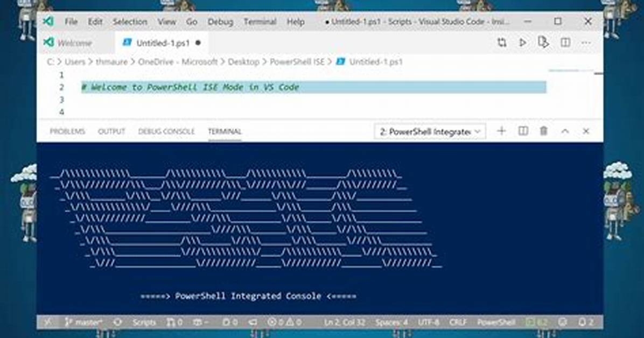This screenshot has height=338, width=644.
Task: Click Spaces: 4 indentation setting
Action: (391, 322)
